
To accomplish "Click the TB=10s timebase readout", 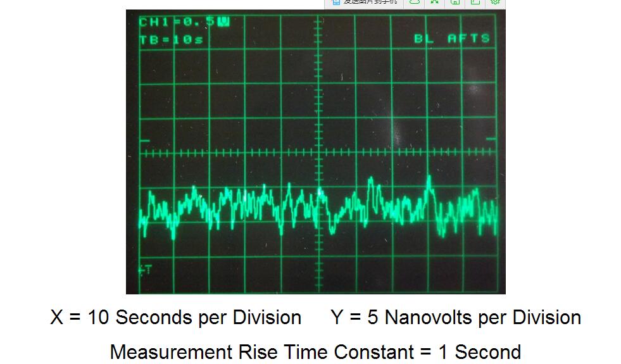I will (171, 39).
